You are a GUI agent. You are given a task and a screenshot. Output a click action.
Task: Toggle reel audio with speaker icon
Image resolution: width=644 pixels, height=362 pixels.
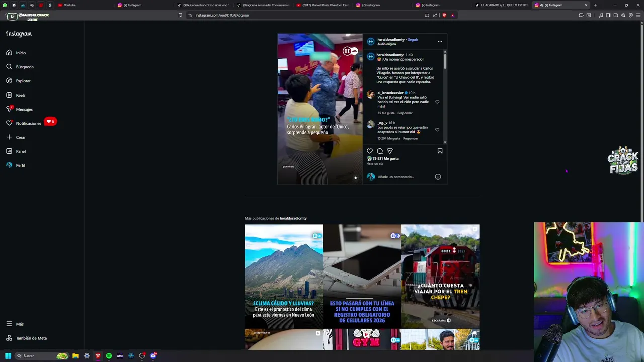[x=356, y=177]
